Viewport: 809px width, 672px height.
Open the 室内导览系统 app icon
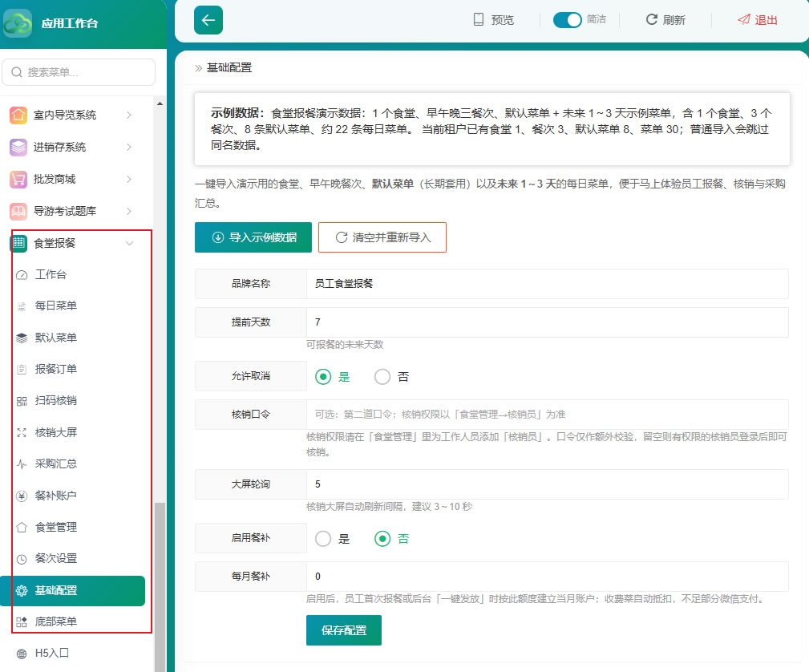pos(18,115)
